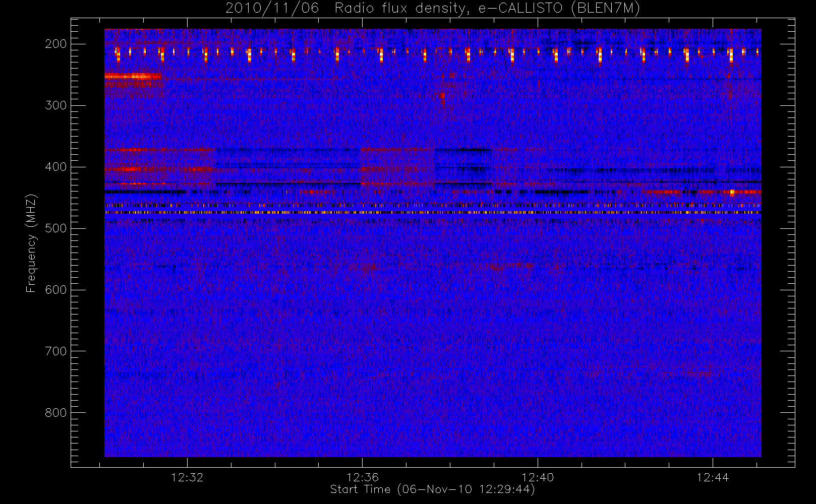Click the 500 frequency tick label
Viewport: 816px width, 504px height.
coord(56,228)
